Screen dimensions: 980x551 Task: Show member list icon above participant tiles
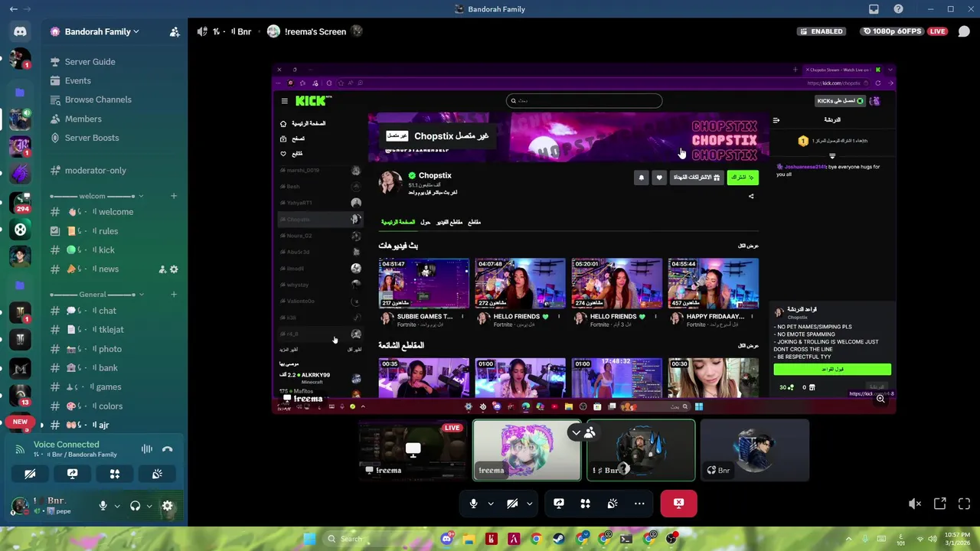590,432
